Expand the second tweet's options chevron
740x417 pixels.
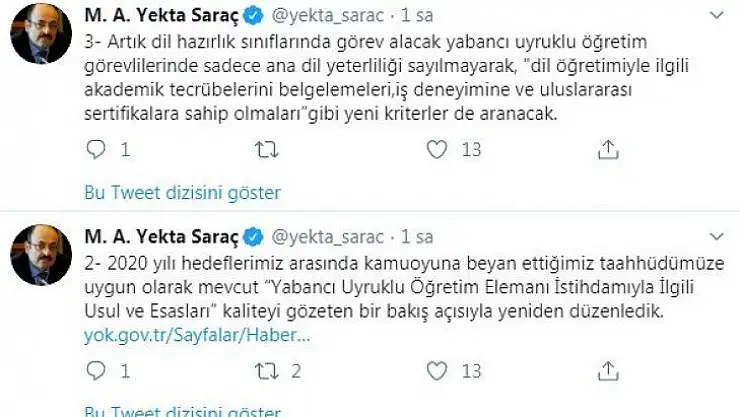coord(714,237)
